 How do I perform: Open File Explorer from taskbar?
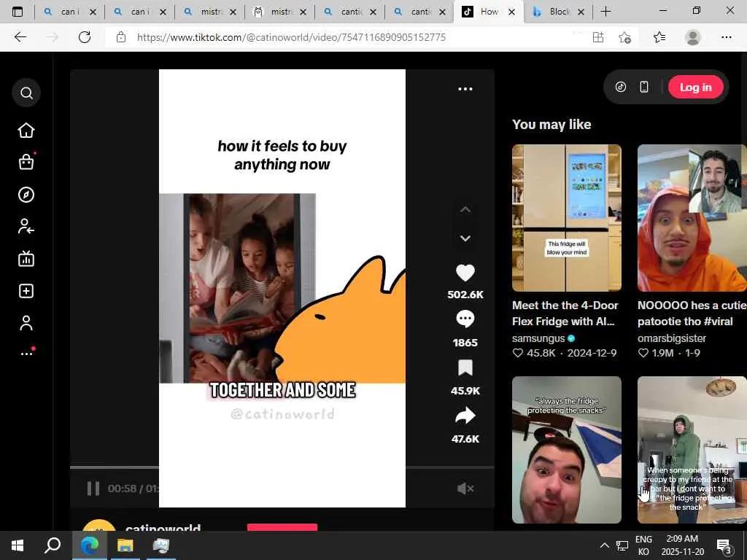click(125, 545)
